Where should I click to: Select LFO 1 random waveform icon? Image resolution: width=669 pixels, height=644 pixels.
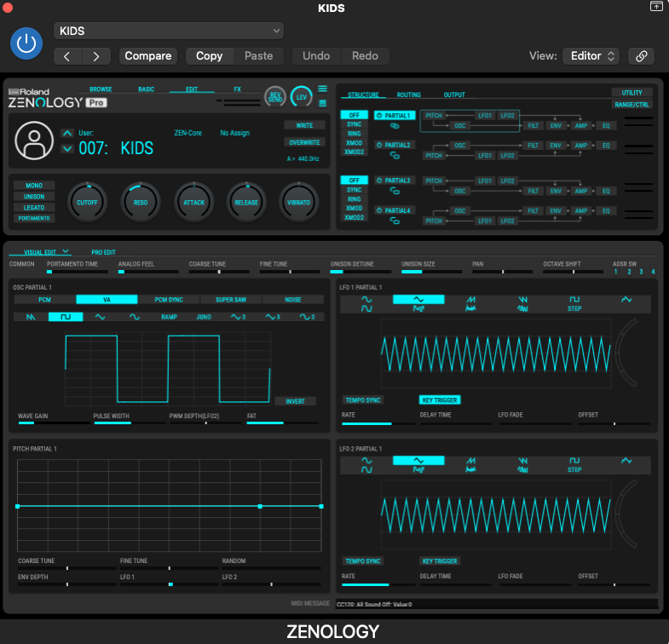click(x=626, y=299)
